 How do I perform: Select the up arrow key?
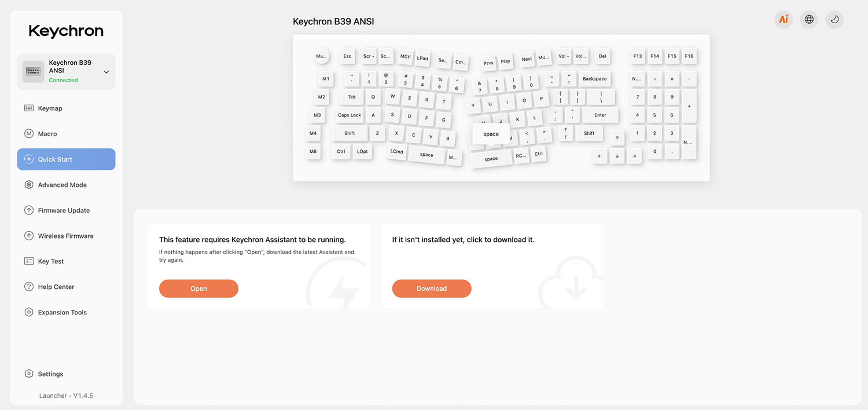pyautogui.click(x=617, y=138)
